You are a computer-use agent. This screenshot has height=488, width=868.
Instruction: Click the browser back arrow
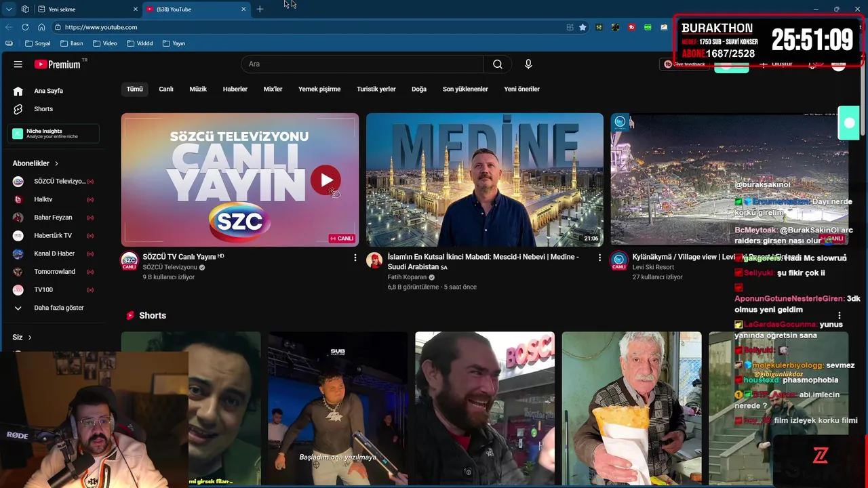9,27
